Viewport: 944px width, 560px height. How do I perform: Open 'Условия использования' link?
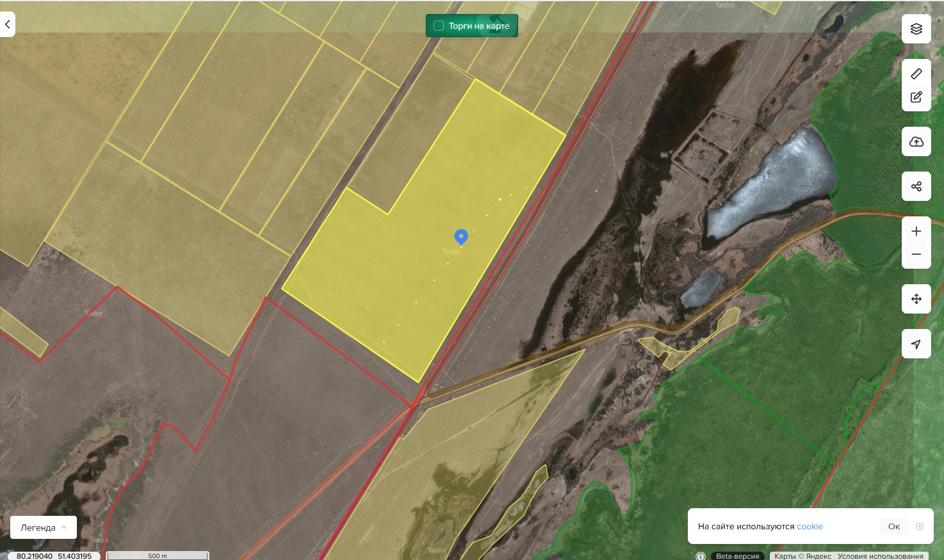pos(881,556)
